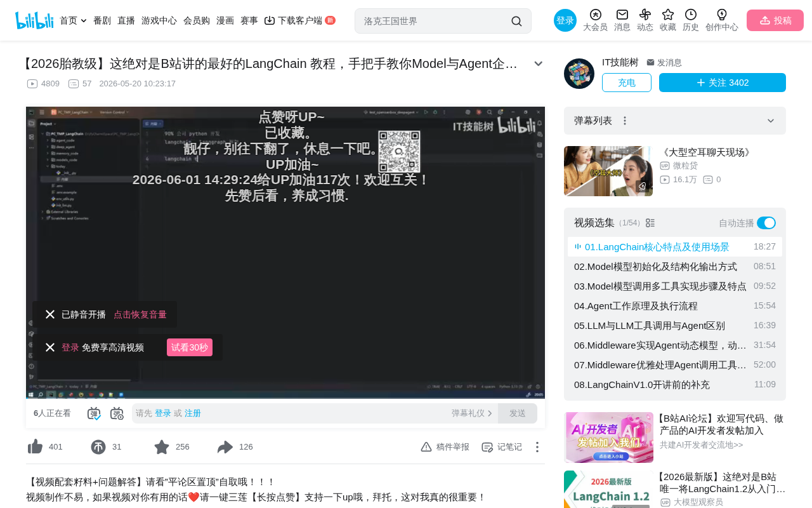812x508 pixels.
Task: Open 动态 feed icon
Action: point(645,15)
